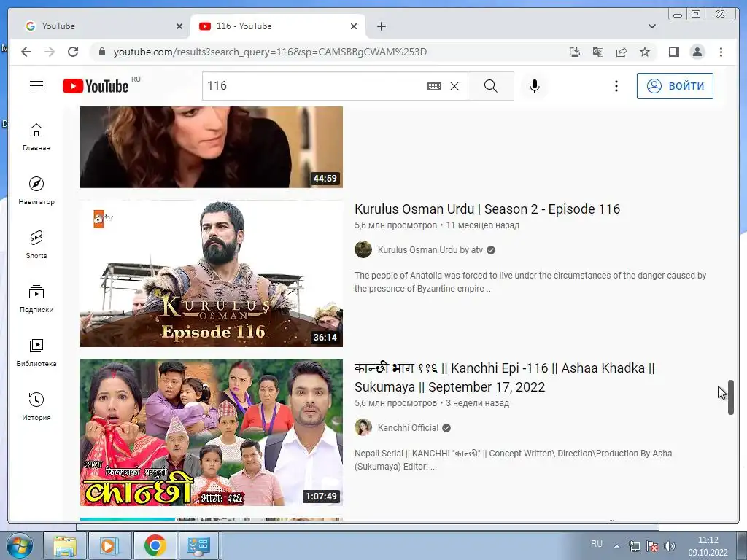The width and height of the screenshot is (747, 560).
Task: View site info lock icon
Action: [x=101, y=52]
